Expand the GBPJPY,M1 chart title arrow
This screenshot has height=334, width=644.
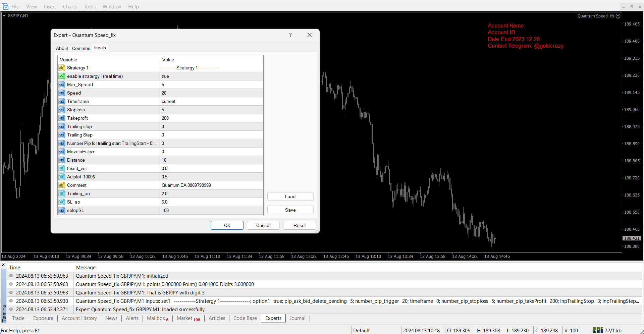click(x=4, y=16)
